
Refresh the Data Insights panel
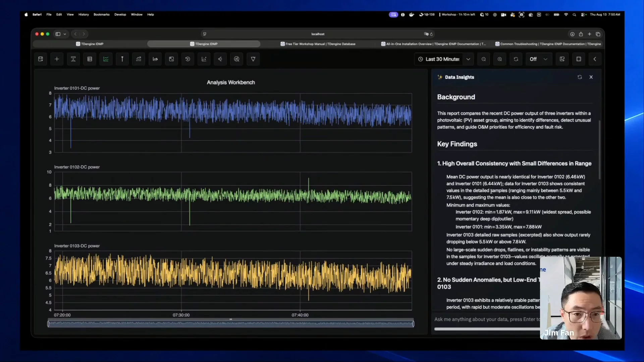tap(580, 77)
